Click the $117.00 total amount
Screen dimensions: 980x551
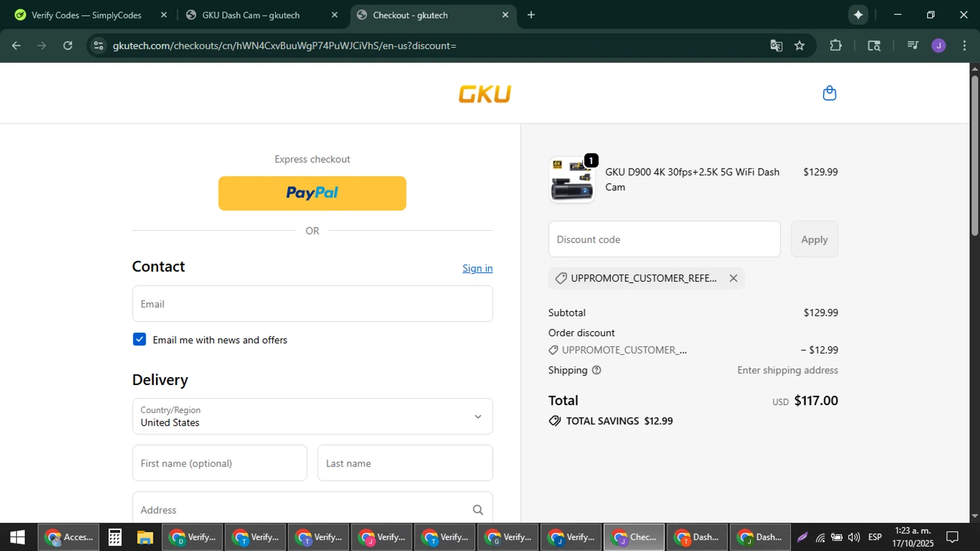click(816, 401)
